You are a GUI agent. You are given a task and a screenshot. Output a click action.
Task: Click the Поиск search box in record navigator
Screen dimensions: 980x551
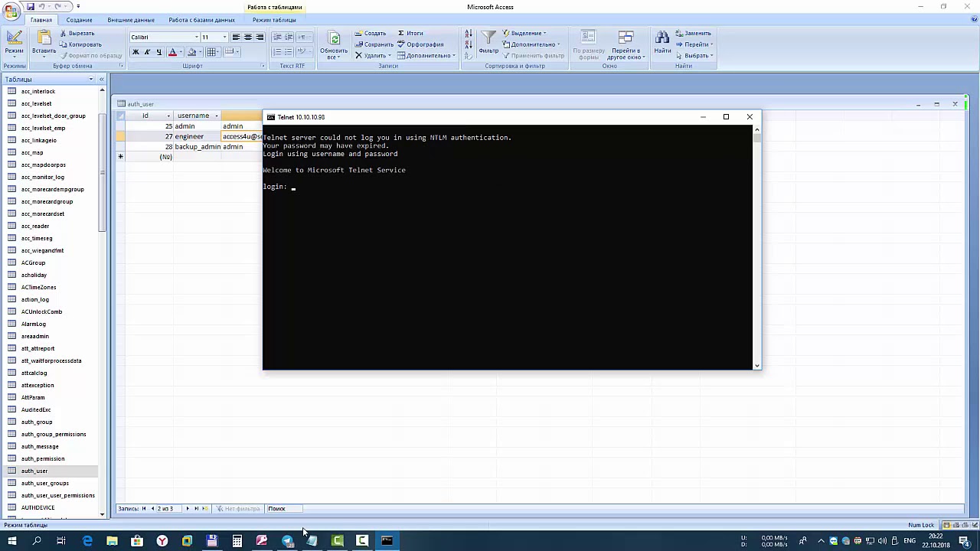click(284, 508)
